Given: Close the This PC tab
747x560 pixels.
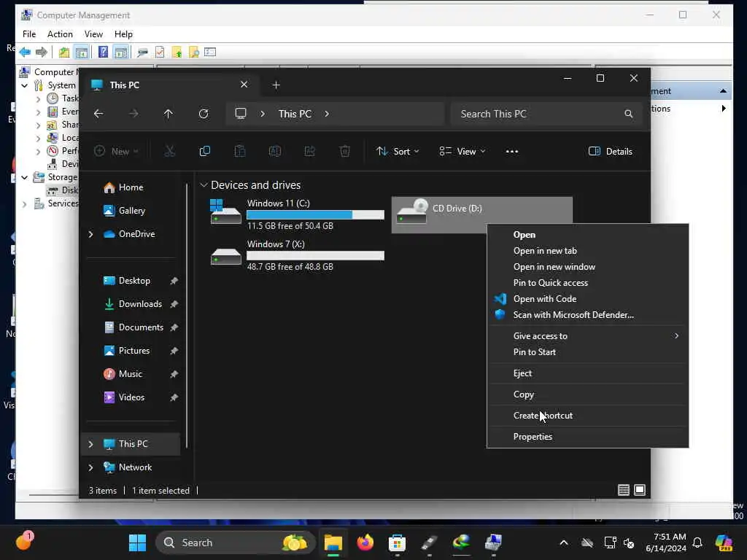Looking at the screenshot, I should (x=244, y=85).
